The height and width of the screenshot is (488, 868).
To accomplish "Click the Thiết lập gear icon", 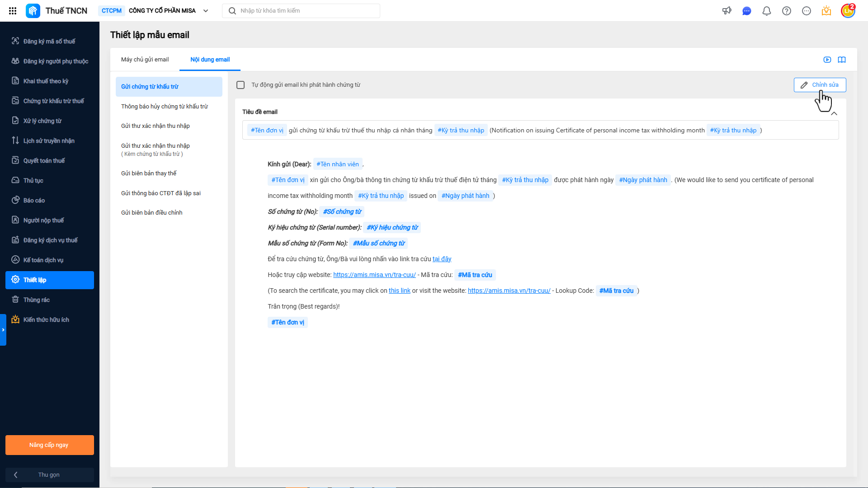I will (x=15, y=280).
